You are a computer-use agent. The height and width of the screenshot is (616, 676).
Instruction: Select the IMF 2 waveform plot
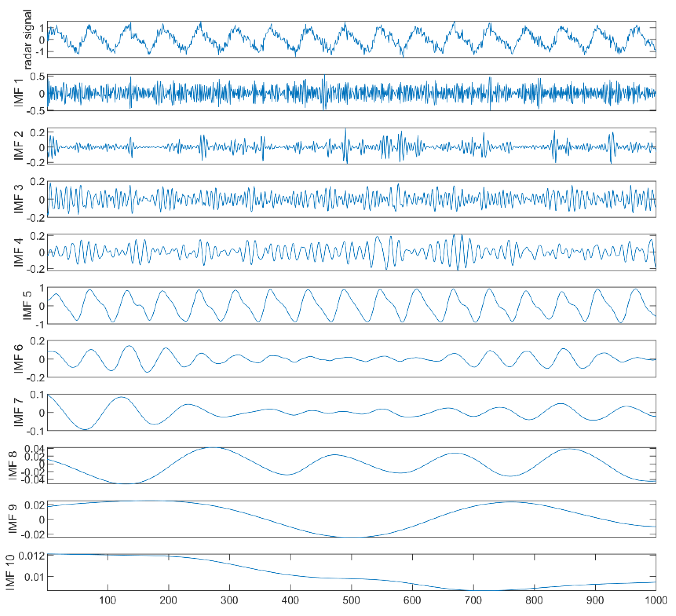click(352, 146)
